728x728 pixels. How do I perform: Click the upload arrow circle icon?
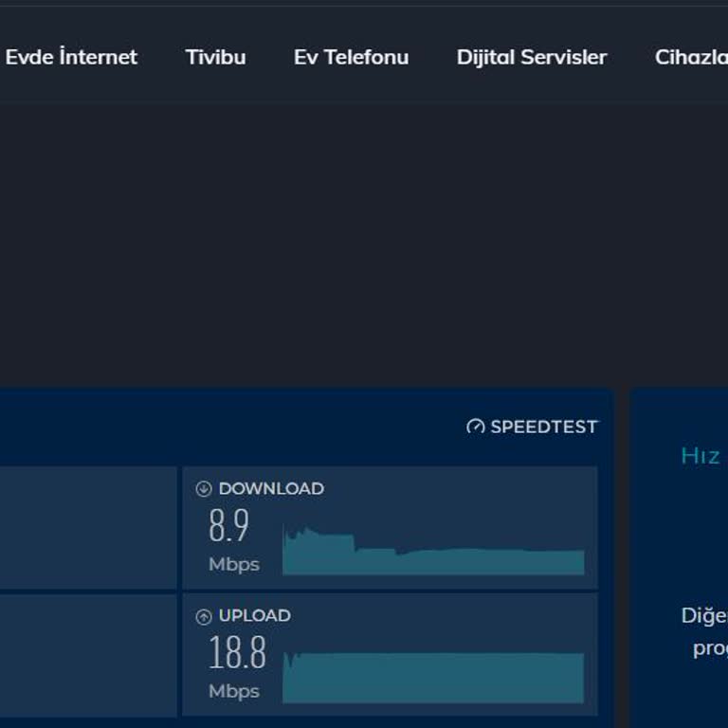click(x=203, y=616)
